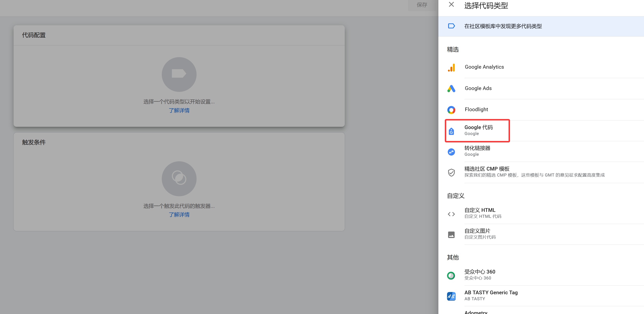Click the Google Analytics bar chart icon
The height and width of the screenshot is (314, 644).
pyautogui.click(x=451, y=67)
